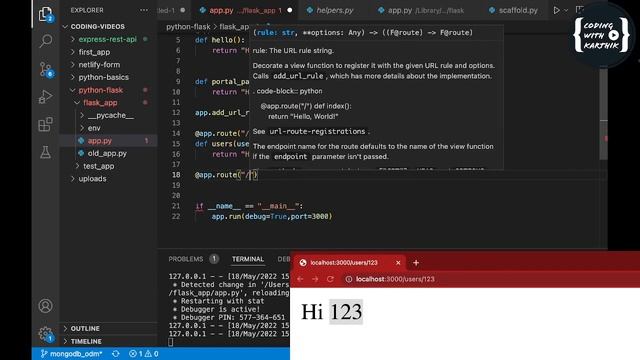The width and height of the screenshot is (640, 360).
Task: Open the Manage gear icon
Action: tap(45, 334)
